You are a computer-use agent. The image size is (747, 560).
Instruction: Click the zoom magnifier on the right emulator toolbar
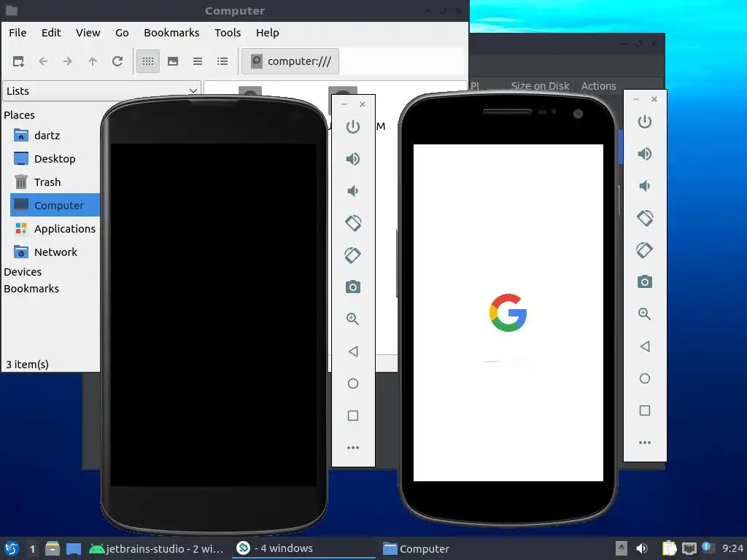645,314
